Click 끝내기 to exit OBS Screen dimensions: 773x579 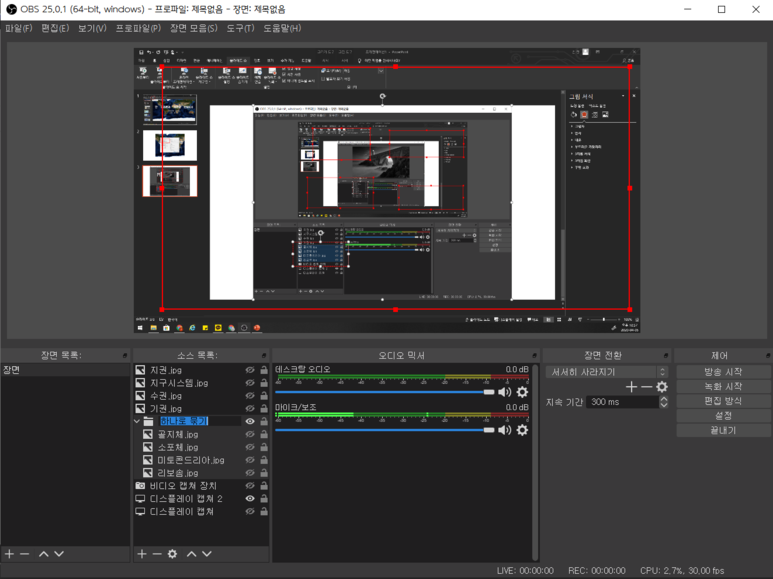[723, 430]
